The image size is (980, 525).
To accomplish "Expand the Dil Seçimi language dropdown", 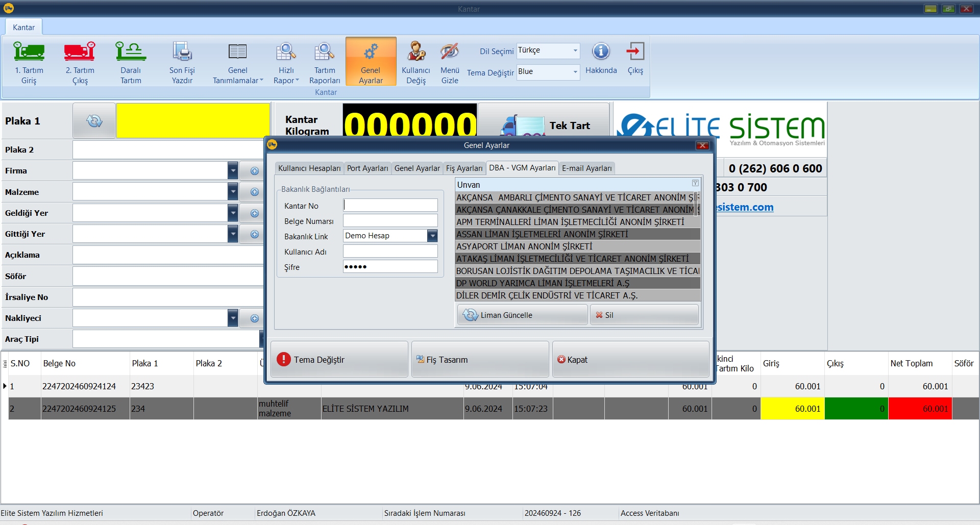I will 575,51.
